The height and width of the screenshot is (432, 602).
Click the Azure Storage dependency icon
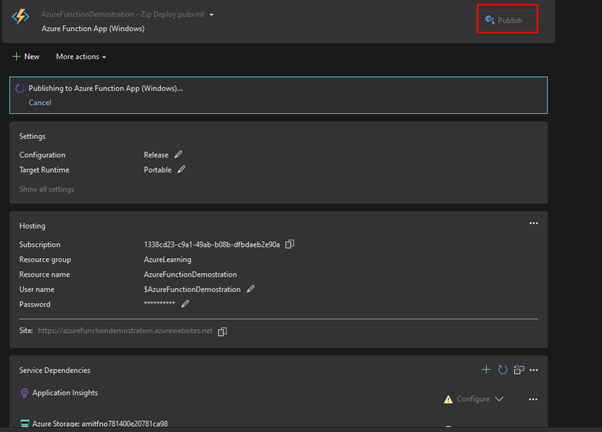click(25, 424)
